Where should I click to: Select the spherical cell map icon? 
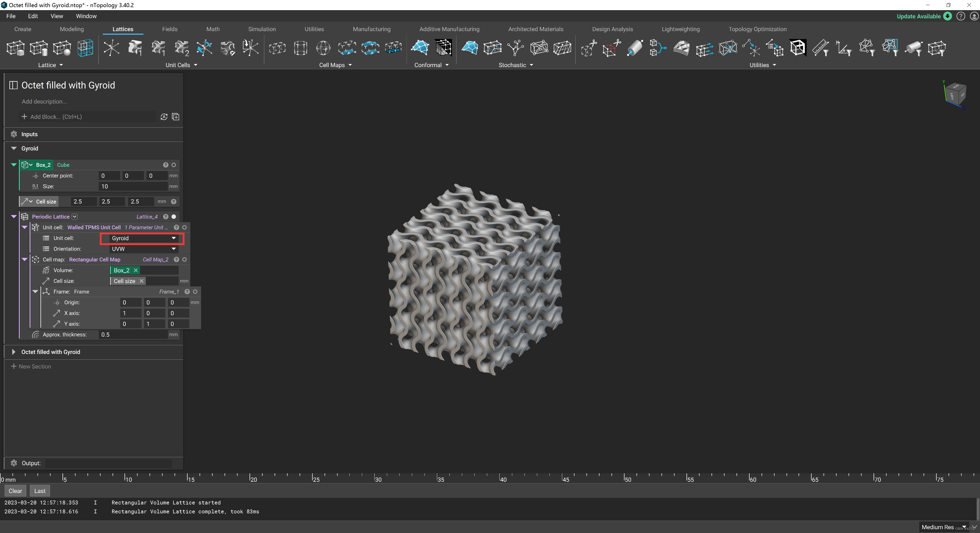pyautogui.click(x=323, y=48)
